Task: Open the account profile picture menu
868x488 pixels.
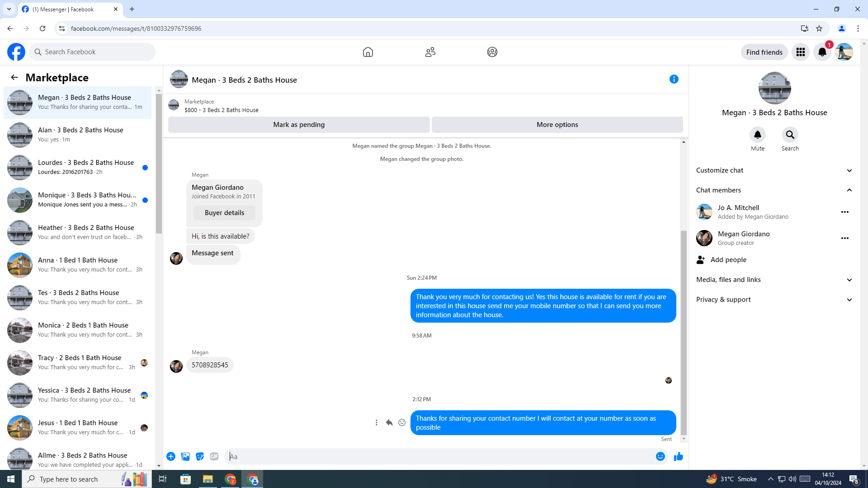Action: 844,52
